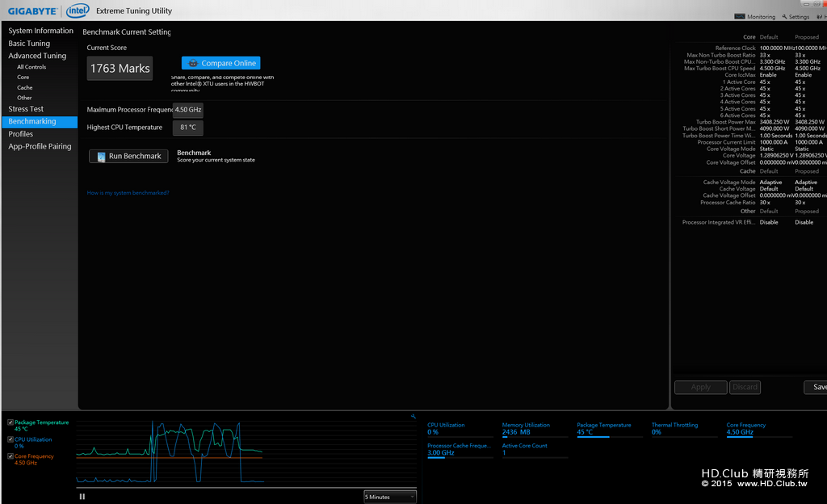Open Profiles section

tap(20, 134)
